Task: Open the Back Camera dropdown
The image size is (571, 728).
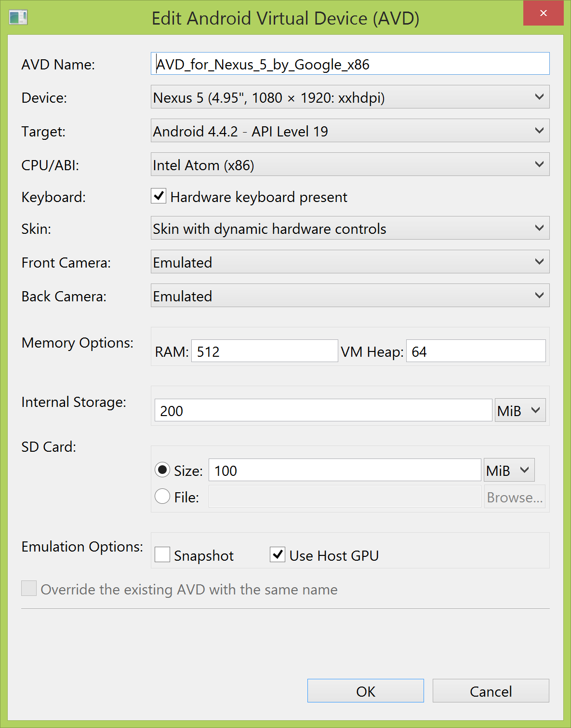Action: click(350, 296)
